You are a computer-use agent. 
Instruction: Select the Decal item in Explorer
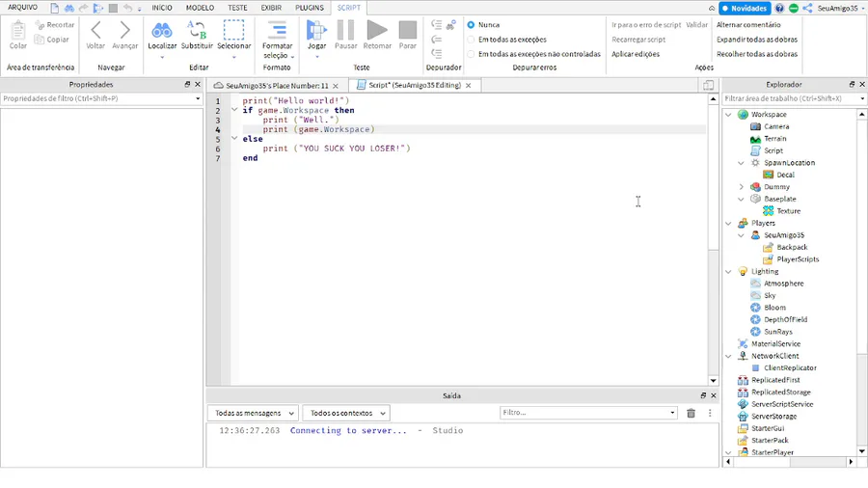click(x=779, y=175)
